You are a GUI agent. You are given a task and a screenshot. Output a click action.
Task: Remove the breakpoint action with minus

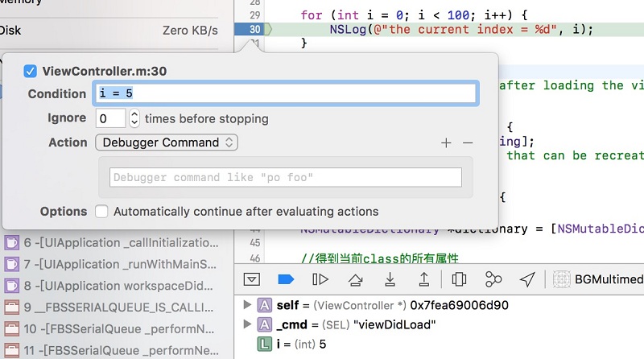468,142
